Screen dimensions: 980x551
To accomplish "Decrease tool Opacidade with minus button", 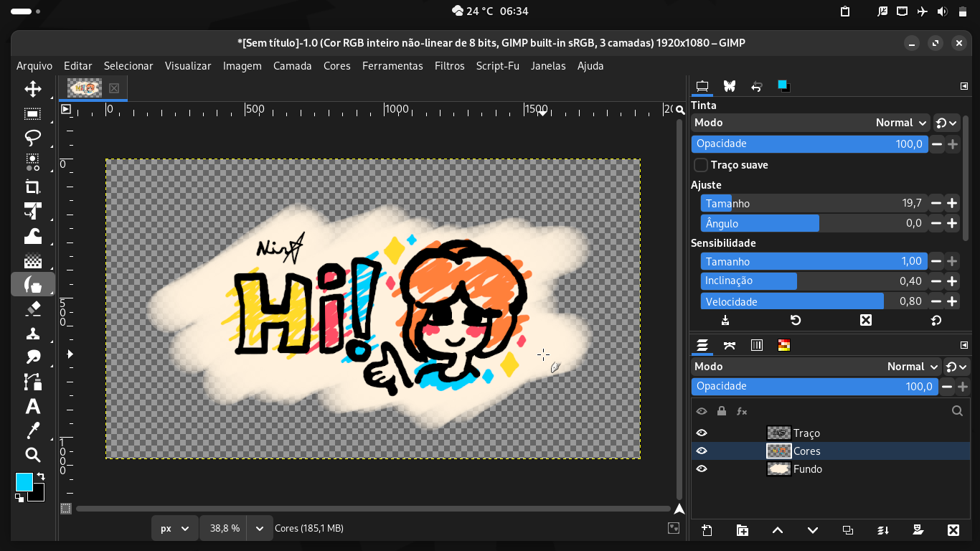I will point(937,144).
